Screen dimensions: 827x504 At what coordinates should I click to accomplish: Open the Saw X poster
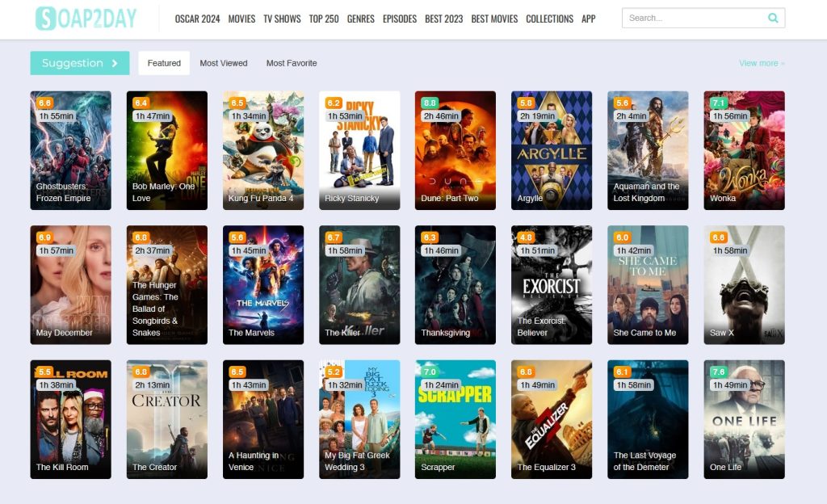tap(744, 285)
